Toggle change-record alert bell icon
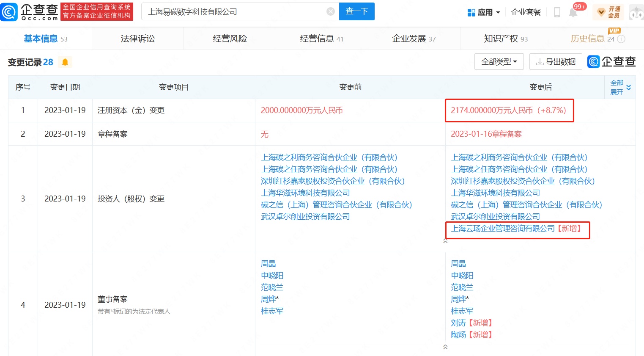The width and height of the screenshot is (644, 356). coord(65,62)
